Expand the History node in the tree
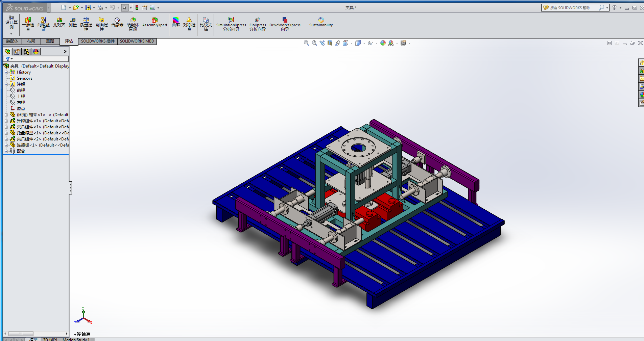This screenshot has height=341, width=644. [x=6, y=72]
